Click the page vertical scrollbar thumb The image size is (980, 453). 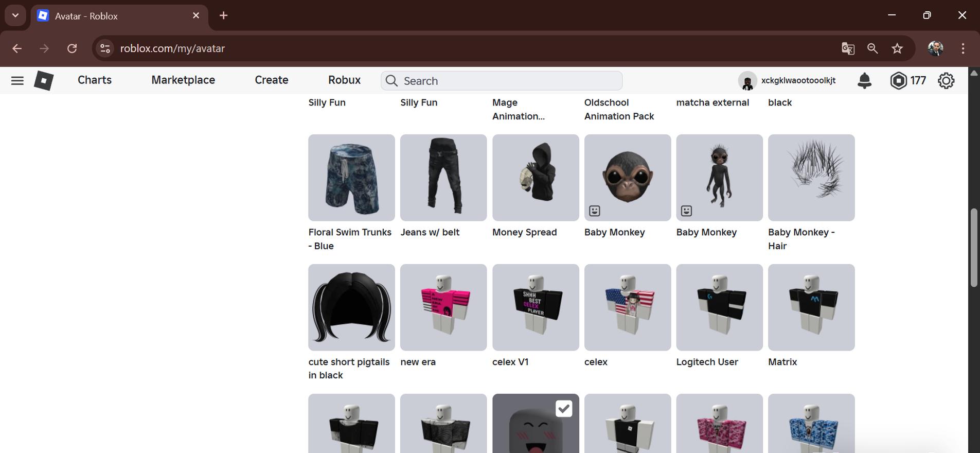pyautogui.click(x=973, y=247)
